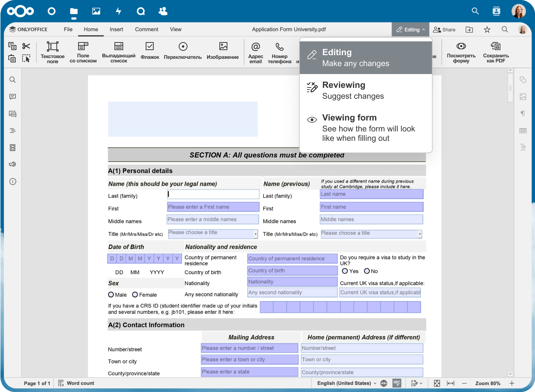Viewport: 535px width, 392px height.
Task: Click the Share button
Action: (444, 30)
